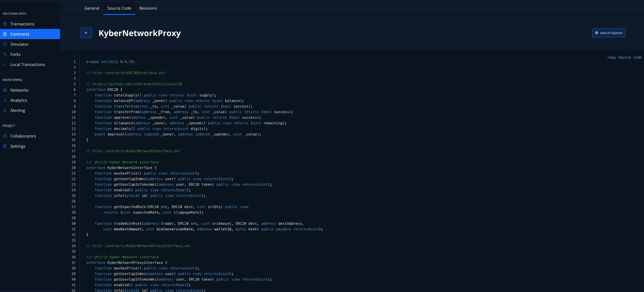Click line number 30 in the gutter
This screenshot has height=292, width=644.
pos(73,224)
